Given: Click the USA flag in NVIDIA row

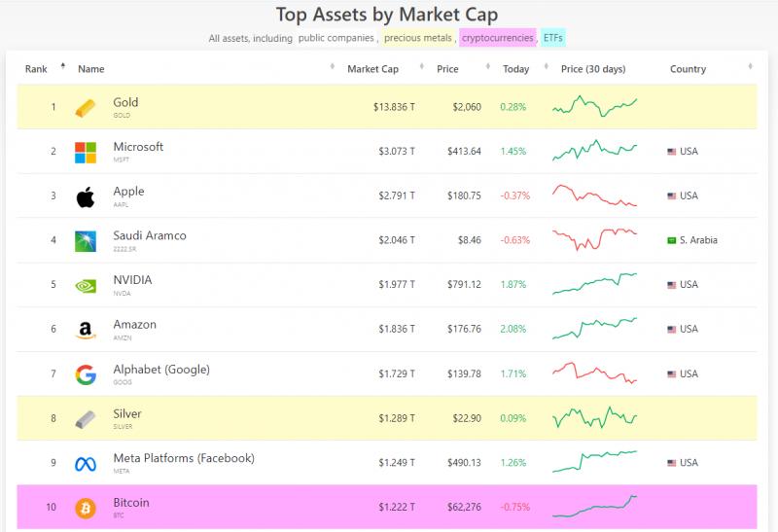Looking at the screenshot, I should pos(671,285).
